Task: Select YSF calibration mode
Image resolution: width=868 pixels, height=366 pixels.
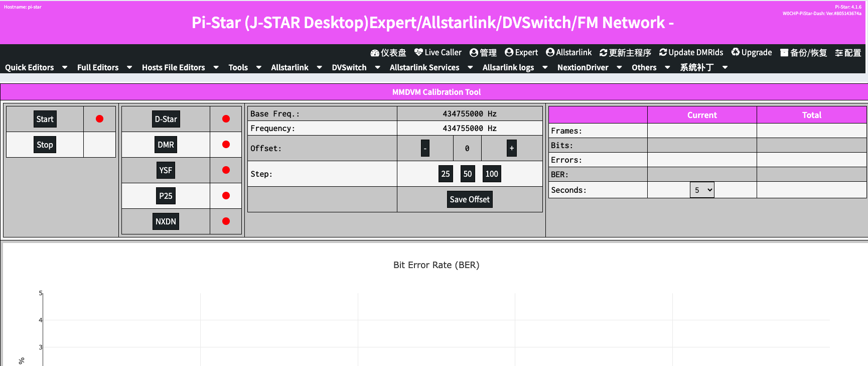Action: pyautogui.click(x=166, y=170)
